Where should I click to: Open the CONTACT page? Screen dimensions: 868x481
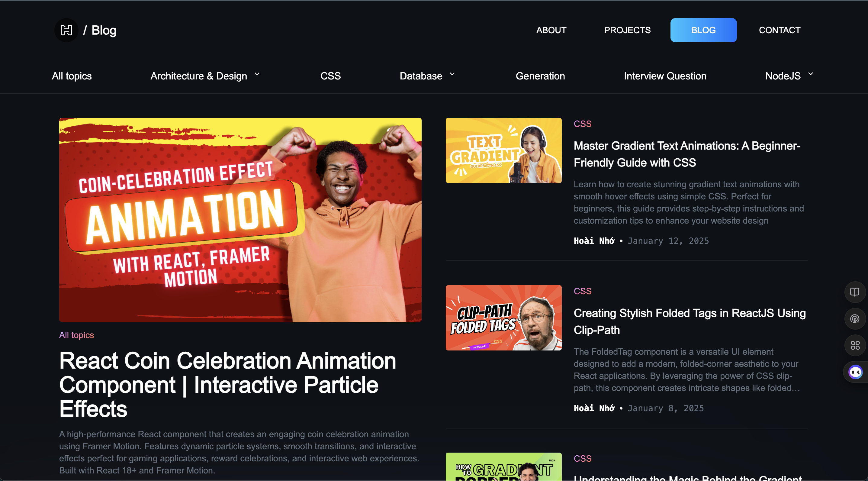(x=780, y=30)
